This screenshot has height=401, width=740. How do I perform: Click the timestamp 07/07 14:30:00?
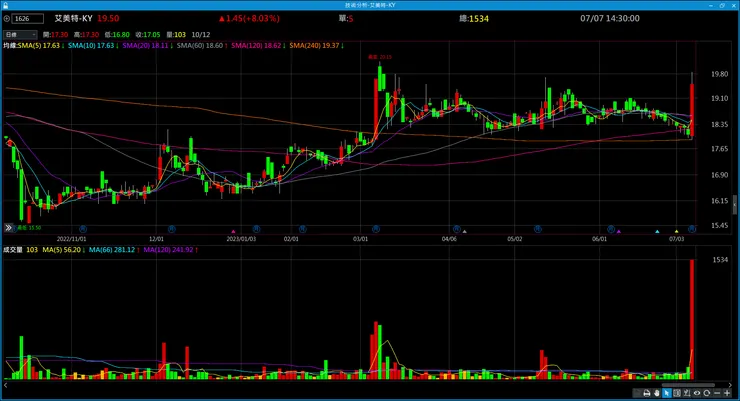(x=610, y=18)
